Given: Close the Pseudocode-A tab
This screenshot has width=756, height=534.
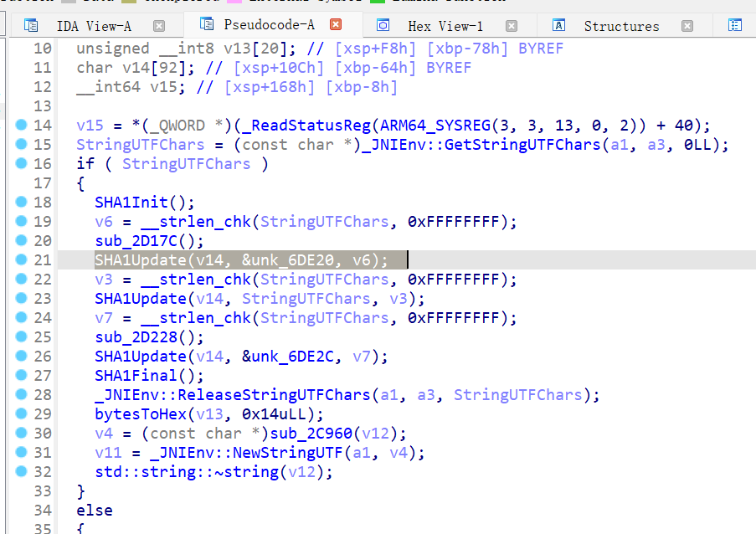Looking at the screenshot, I should click(336, 24).
